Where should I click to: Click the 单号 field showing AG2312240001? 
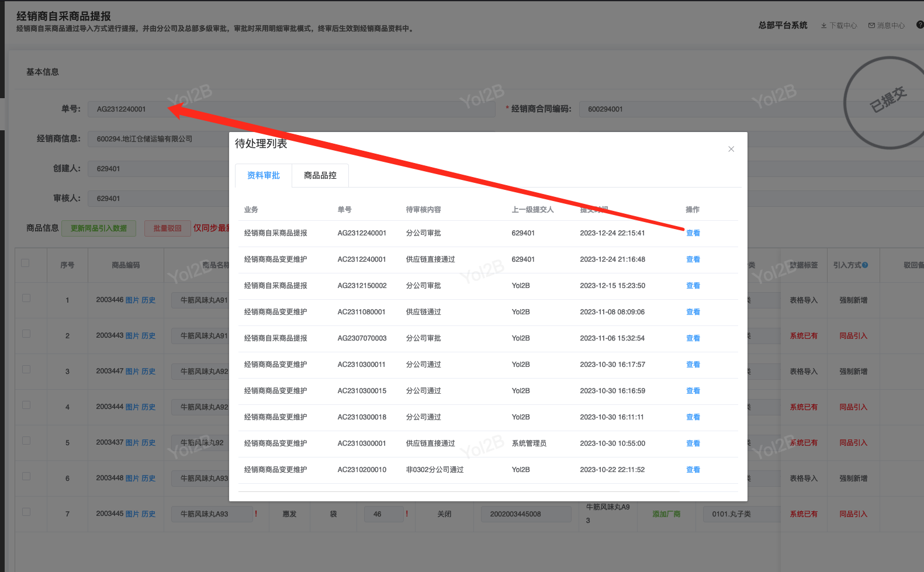click(158, 109)
